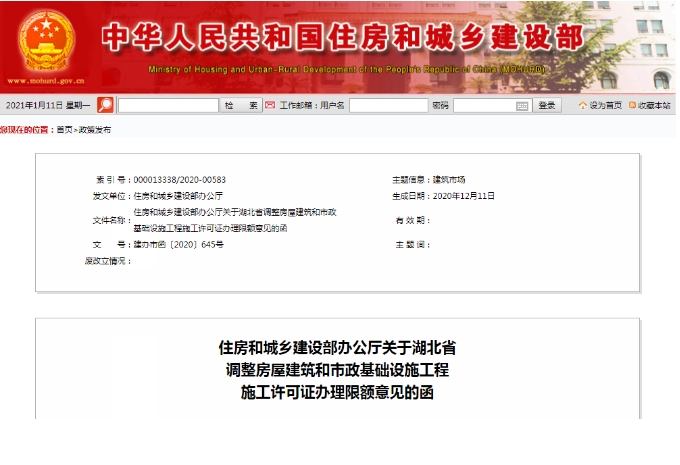Click document number 建办市函〔2020〕645号

[x=179, y=245]
